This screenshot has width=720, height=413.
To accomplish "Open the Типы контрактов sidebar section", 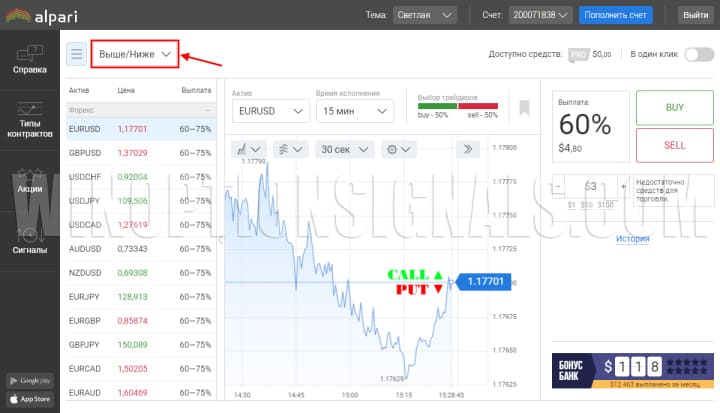I will click(29, 120).
